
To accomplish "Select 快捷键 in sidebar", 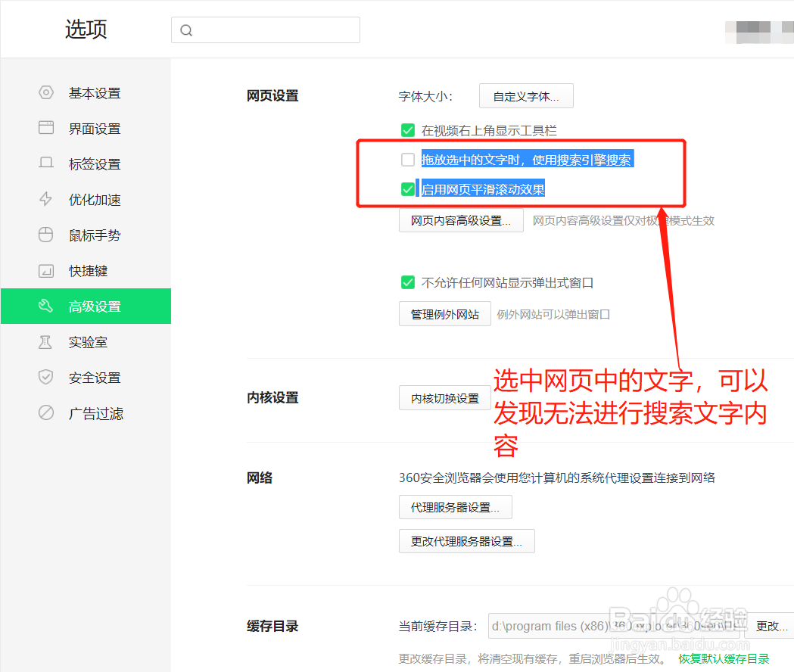I will 86,271.
